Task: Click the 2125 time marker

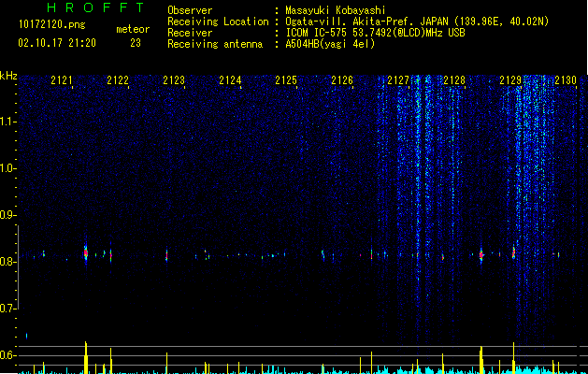Action: tap(286, 80)
